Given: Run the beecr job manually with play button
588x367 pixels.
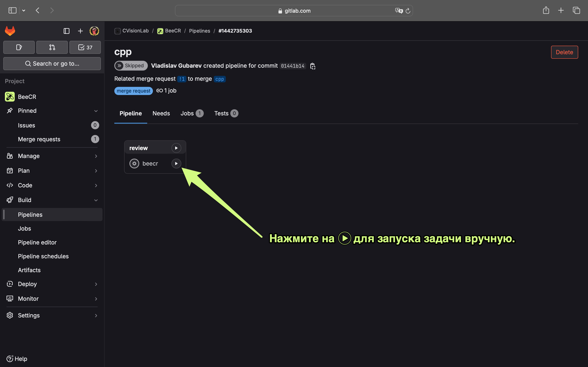Looking at the screenshot, I should coord(176,163).
